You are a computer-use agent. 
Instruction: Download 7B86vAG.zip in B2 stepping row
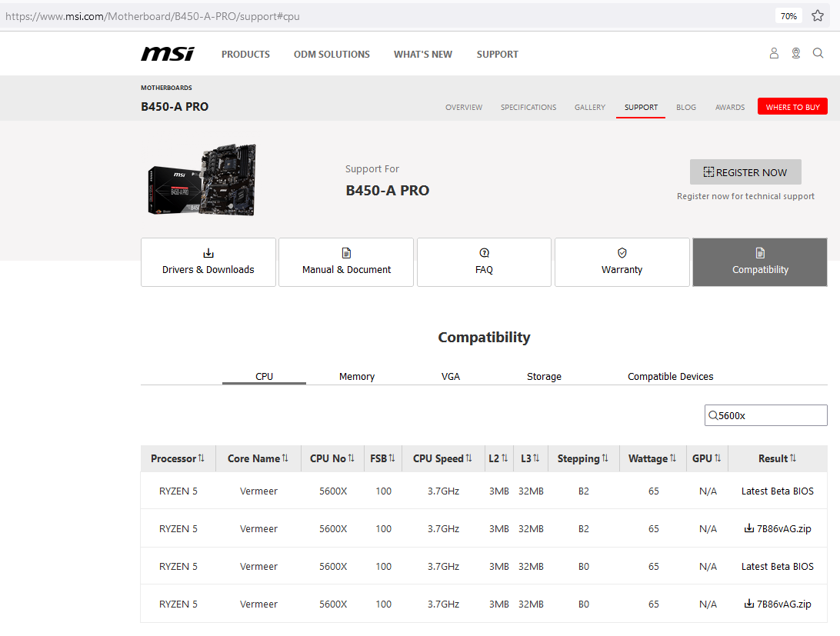(x=778, y=528)
